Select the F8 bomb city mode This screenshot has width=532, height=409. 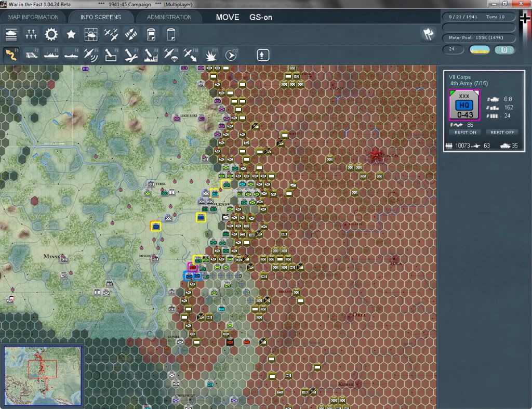click(151, 55)
